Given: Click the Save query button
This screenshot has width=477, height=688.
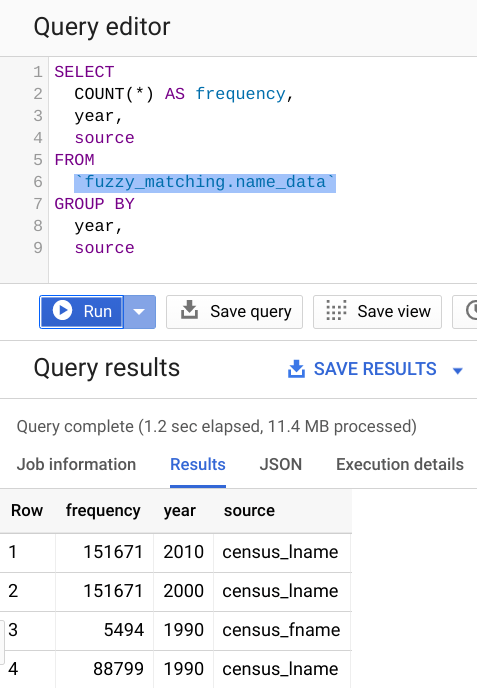Looking at the screenshot, I should click(x=234, y=312).
